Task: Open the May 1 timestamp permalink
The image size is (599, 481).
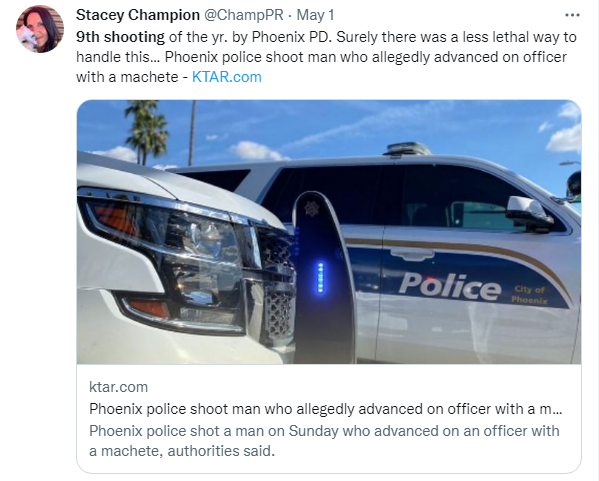Action: point(315,15)
